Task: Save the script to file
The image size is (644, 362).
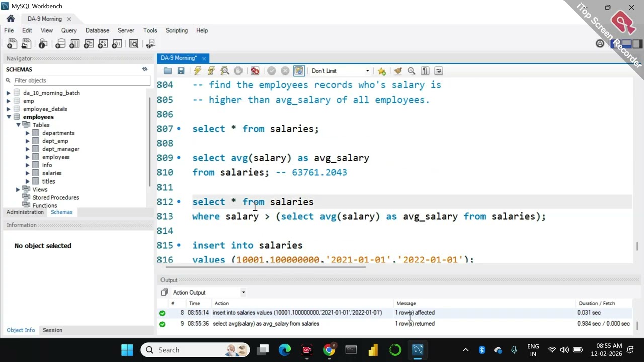Action: point(181,71)
